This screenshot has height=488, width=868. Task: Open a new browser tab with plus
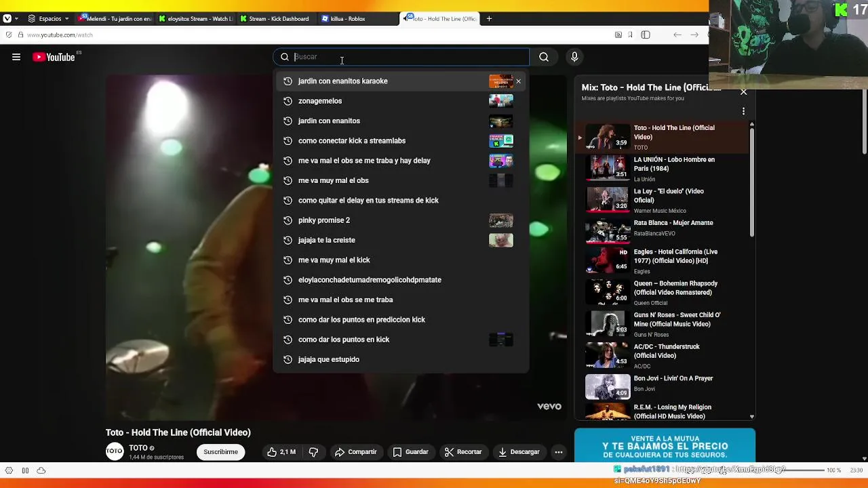(489, 19)
